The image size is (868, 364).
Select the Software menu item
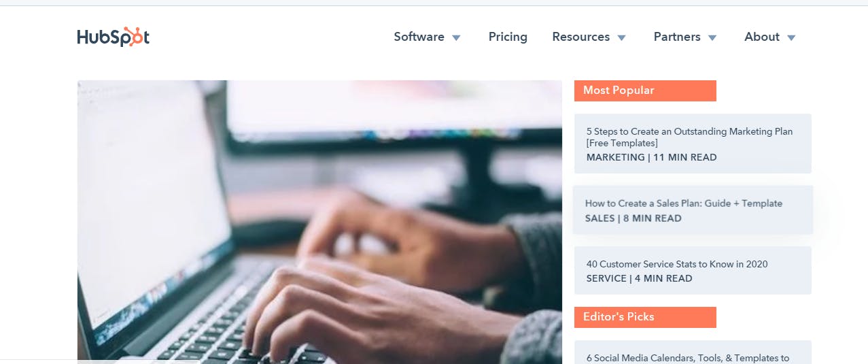click(419, 37)
